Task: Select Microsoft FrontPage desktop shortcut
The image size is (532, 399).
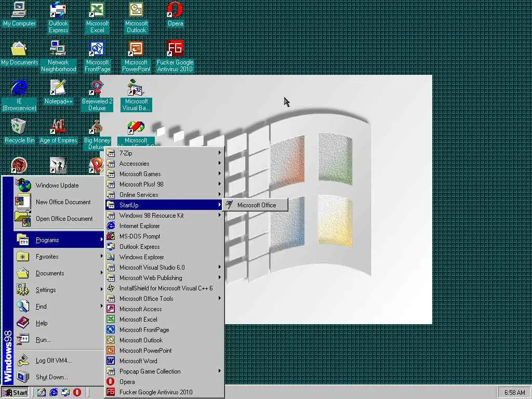Action: (97, 57)
